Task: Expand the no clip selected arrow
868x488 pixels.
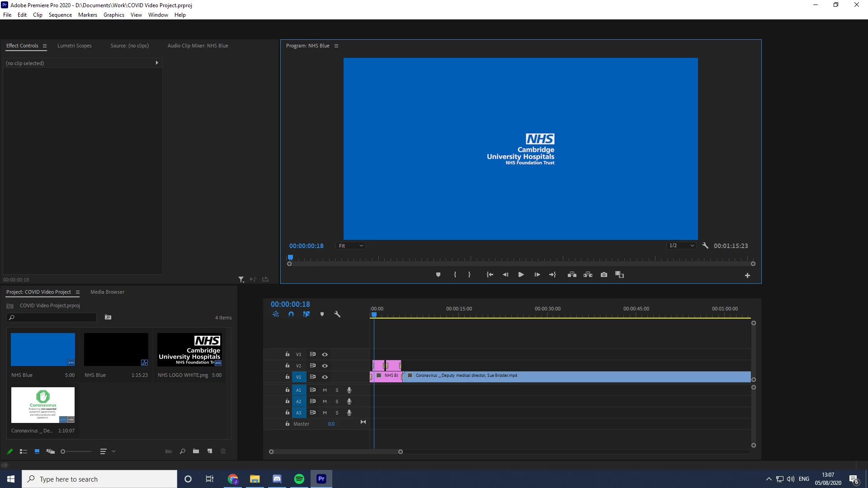Action: (157, 63)
